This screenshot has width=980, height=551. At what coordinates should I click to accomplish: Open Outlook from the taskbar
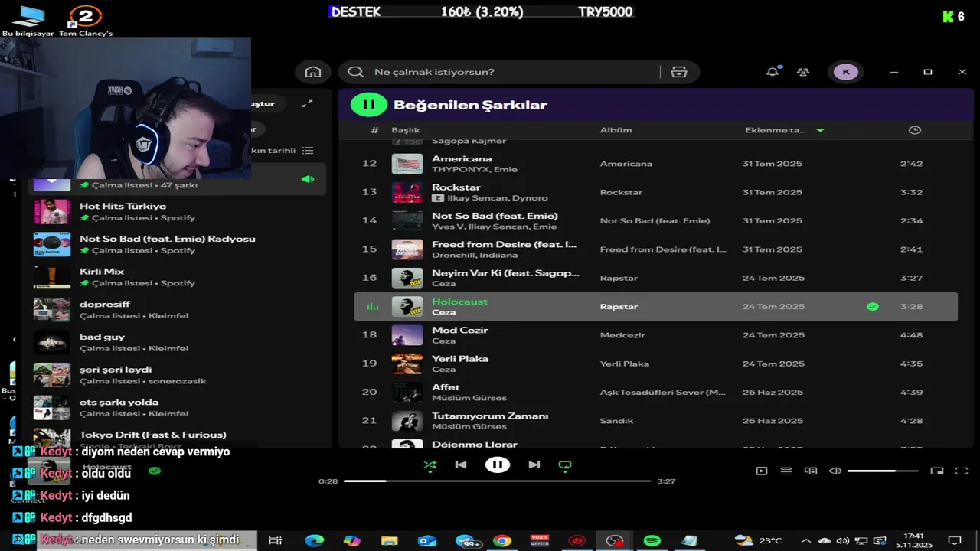(427, 540)
